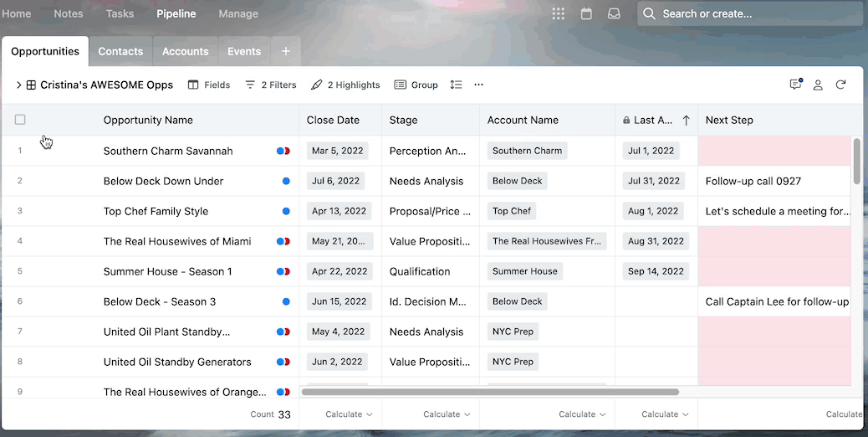The height and width of the screenshot is (437, 868).
Task: Click 'Let's schedule a meeting for...' cell
Action: 774,211
